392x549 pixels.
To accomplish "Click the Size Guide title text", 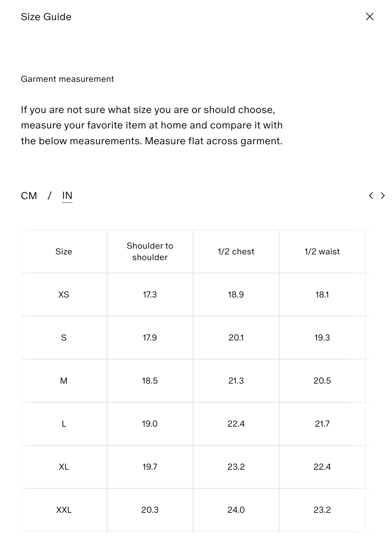I will tap(46, 17).
